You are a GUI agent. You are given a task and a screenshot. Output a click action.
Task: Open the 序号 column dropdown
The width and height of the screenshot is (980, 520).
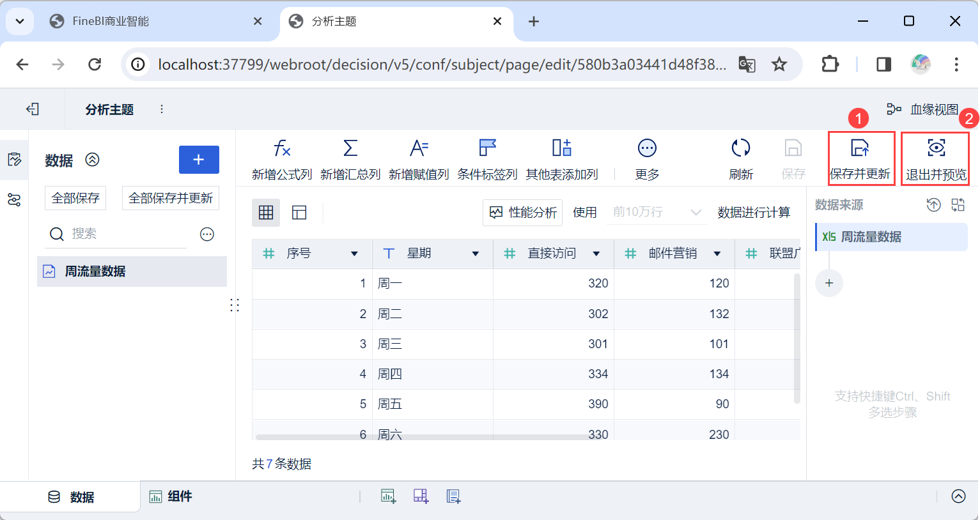pyautogui.click(x=354, y=254)
